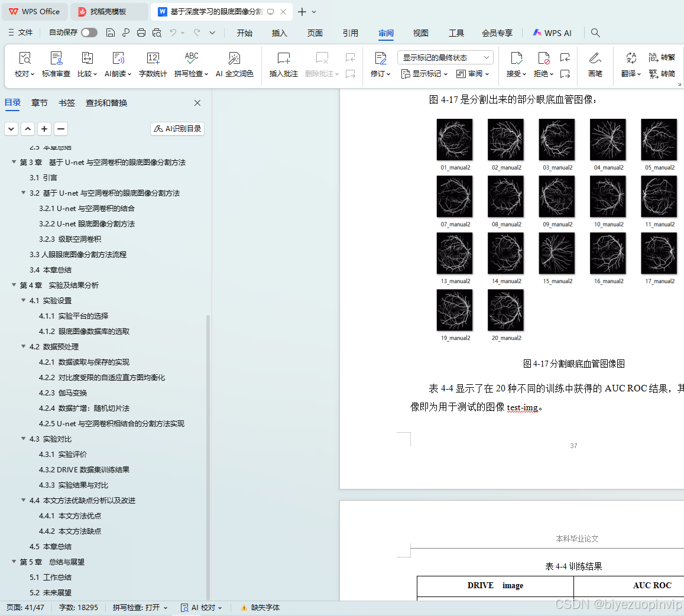Toggle the 自动保存 auto-save switch

[x=89, y=33]
